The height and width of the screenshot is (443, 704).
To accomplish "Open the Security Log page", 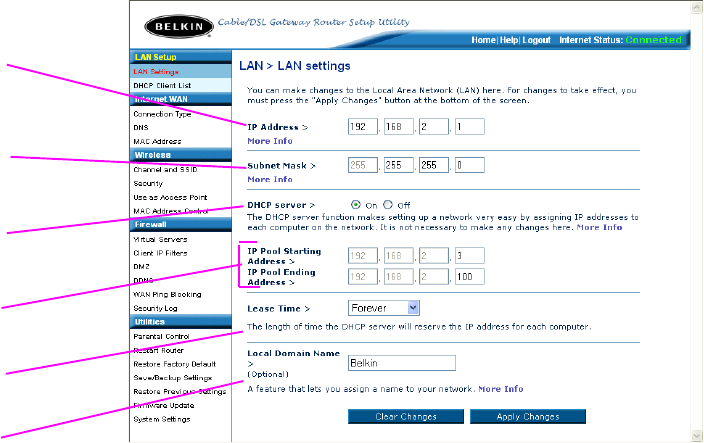I will [155, 308].
